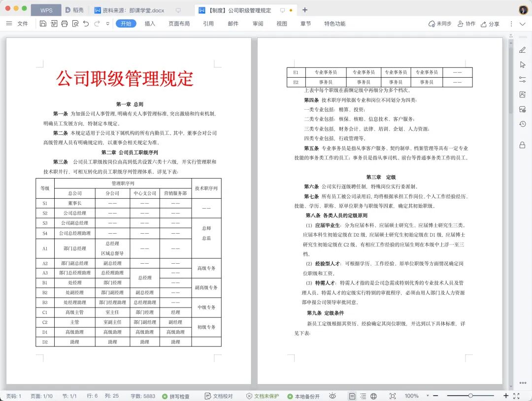Click the zoom slider handle
Viewport: 532px width, 401px height.
click(x=470, y=396)
